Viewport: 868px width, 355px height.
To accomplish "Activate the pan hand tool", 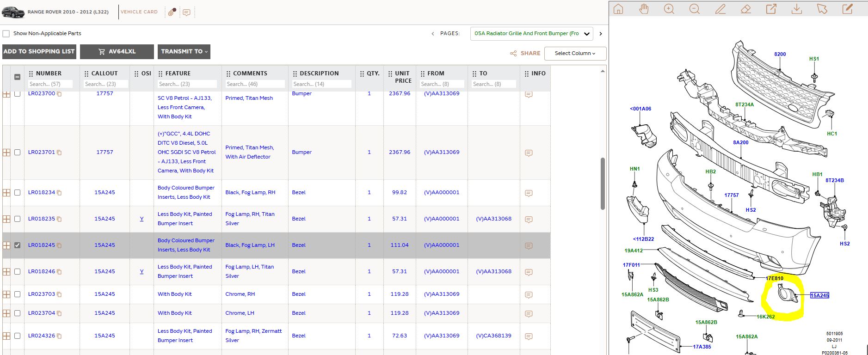I will (644, 9).
